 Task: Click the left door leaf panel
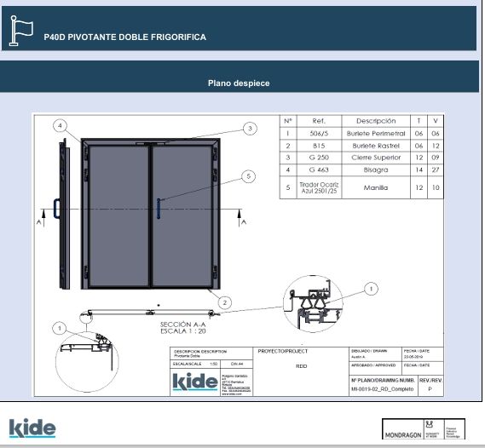pos(118,215)
